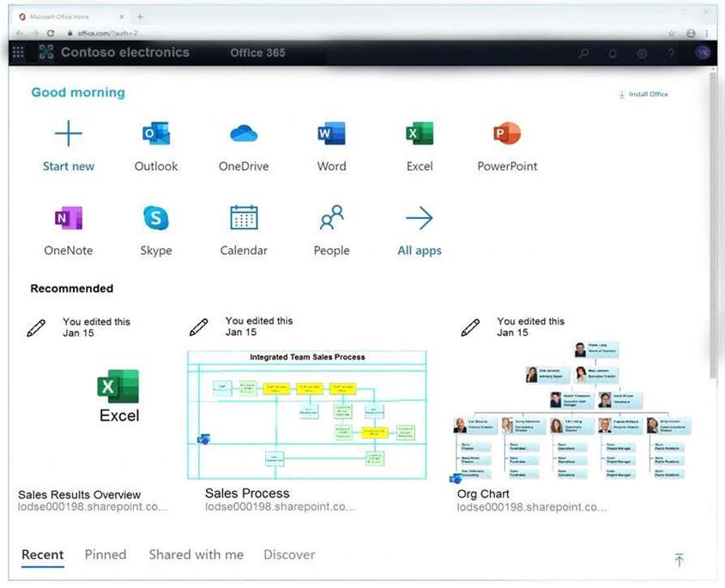Switch to the Recent tab
The height and width of the screenshot is (588, 725).
click(x=43, y=555)
